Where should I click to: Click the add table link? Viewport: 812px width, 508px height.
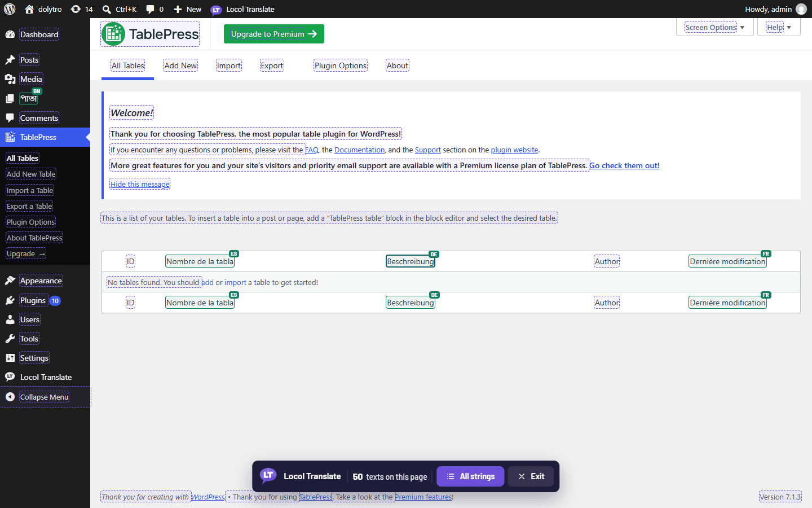coord(208,282)
